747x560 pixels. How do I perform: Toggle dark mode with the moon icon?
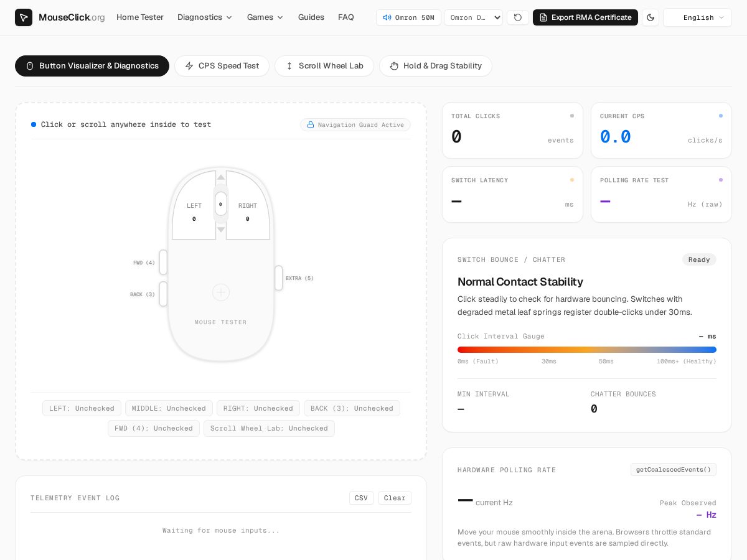tap(651, 17)
